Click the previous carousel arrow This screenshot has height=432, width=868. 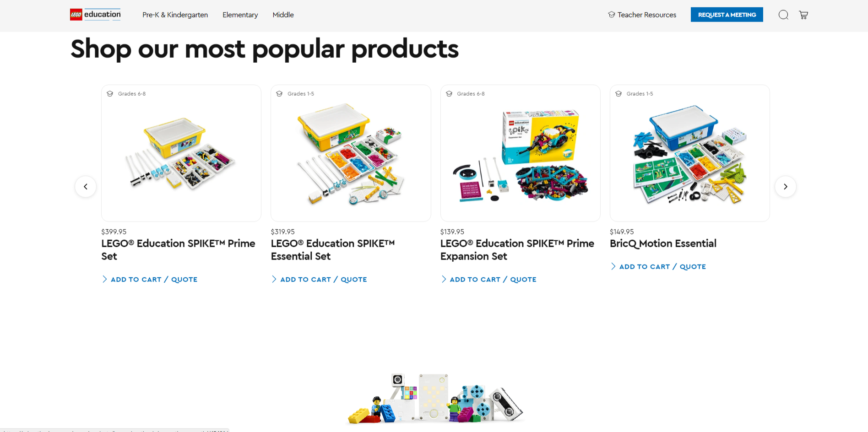coord(86,187)
